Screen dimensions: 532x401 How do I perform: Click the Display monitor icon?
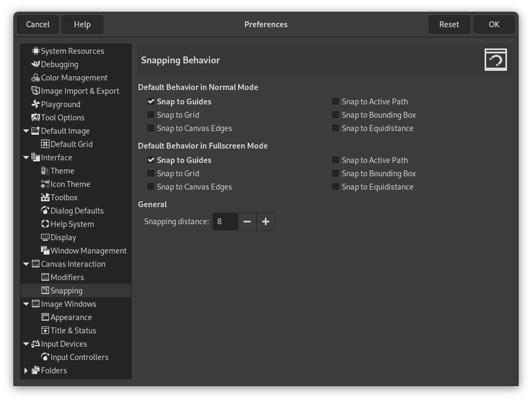(x=44, y=237)
